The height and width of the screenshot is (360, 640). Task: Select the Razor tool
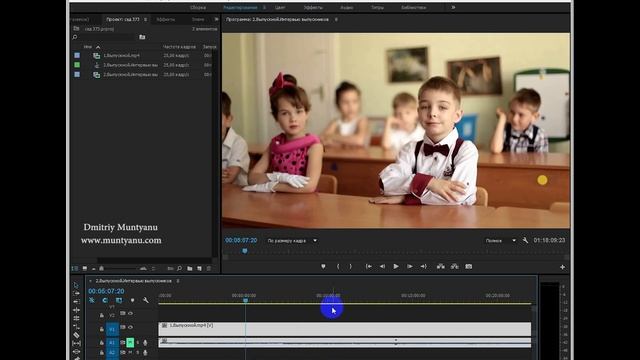76,335
